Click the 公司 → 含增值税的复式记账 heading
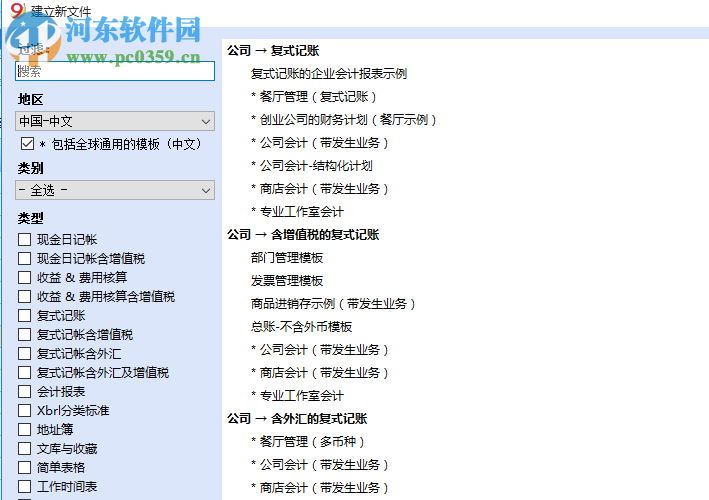This screenshot has width=709, height=500. [x=303, y=235]
